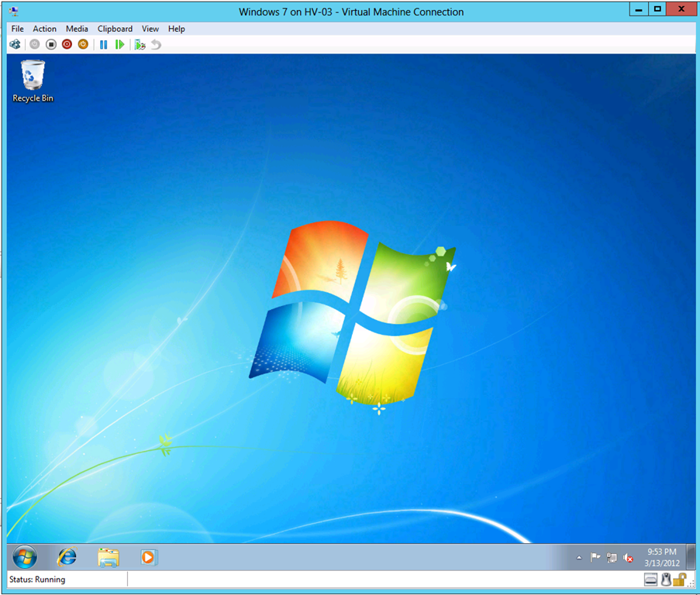Show hidden tray icons arrow
Image resolution: width=700 pixels, height=595 pixels.
[579, 558]
